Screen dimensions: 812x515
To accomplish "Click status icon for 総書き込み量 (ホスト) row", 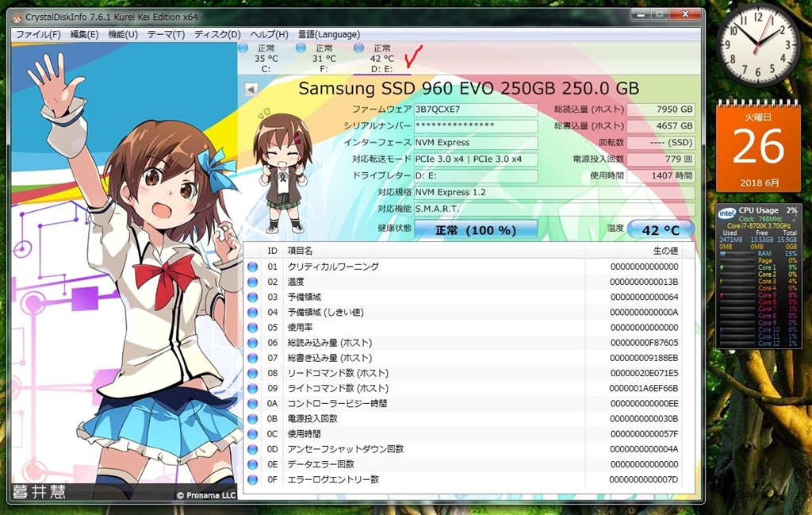I will pos(253,358).
